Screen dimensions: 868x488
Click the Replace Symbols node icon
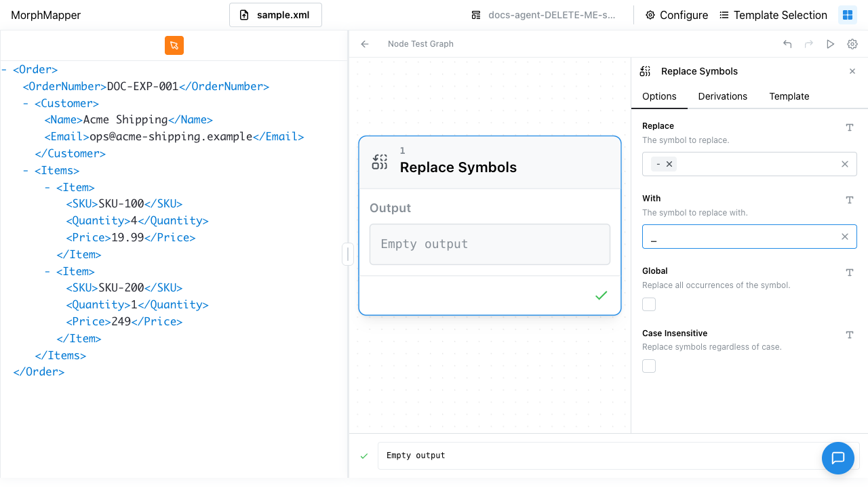tap(380, 161)
